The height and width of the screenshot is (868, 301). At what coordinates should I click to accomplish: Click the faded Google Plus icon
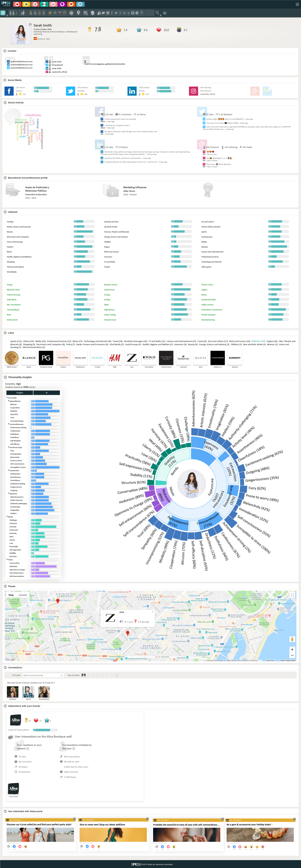coord(255,91)
